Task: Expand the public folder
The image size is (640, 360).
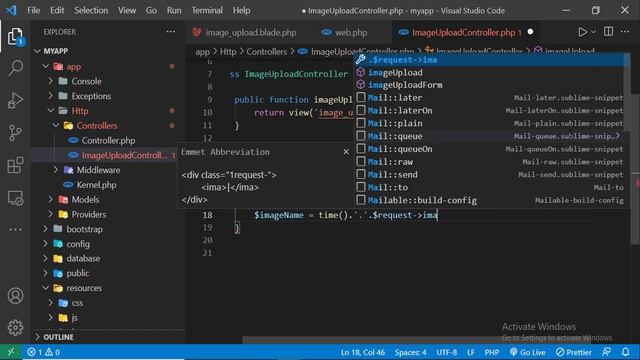Action: pyautogui.click(x=45, y=273)
